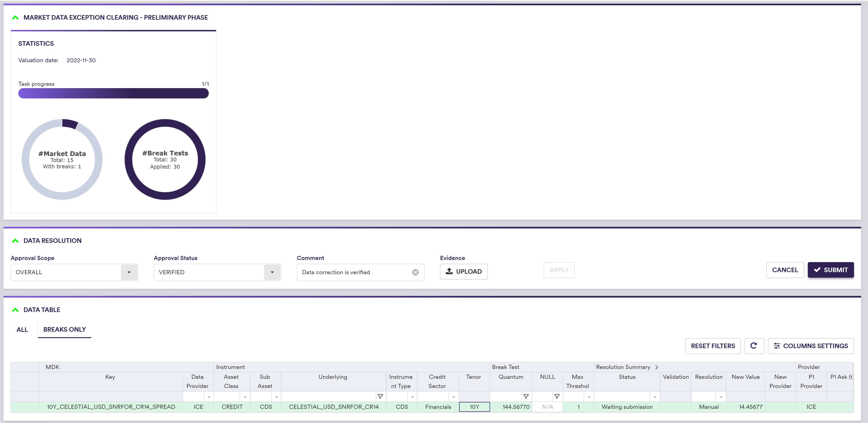Select the BREAKS ONLY tab

[64, 329]
